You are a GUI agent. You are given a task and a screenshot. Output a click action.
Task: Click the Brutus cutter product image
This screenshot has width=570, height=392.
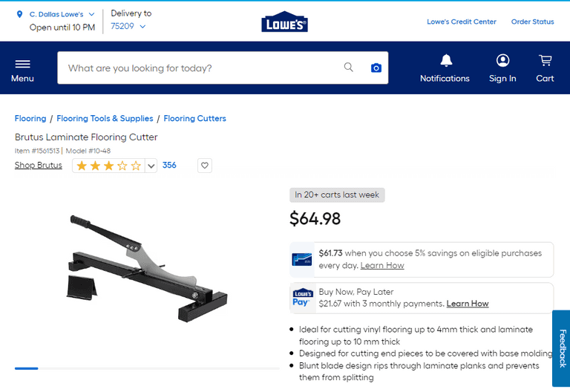[x=146, y=268]
